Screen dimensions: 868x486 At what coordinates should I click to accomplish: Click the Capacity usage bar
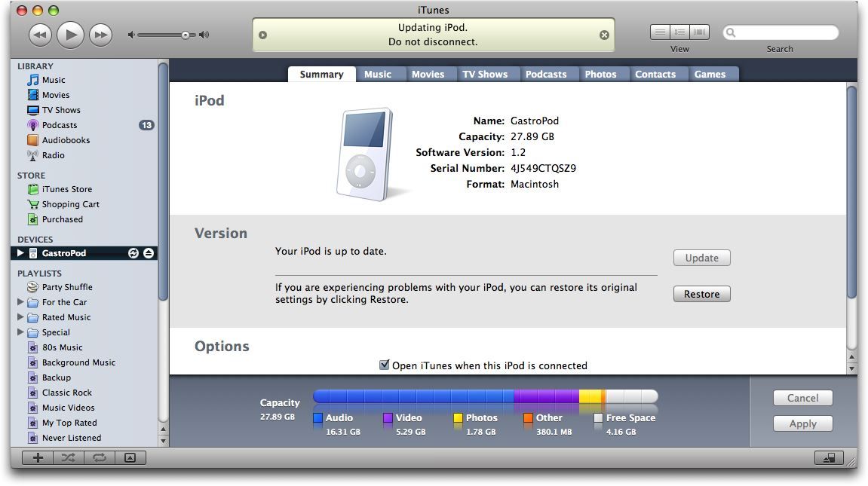tap(486, 396)
